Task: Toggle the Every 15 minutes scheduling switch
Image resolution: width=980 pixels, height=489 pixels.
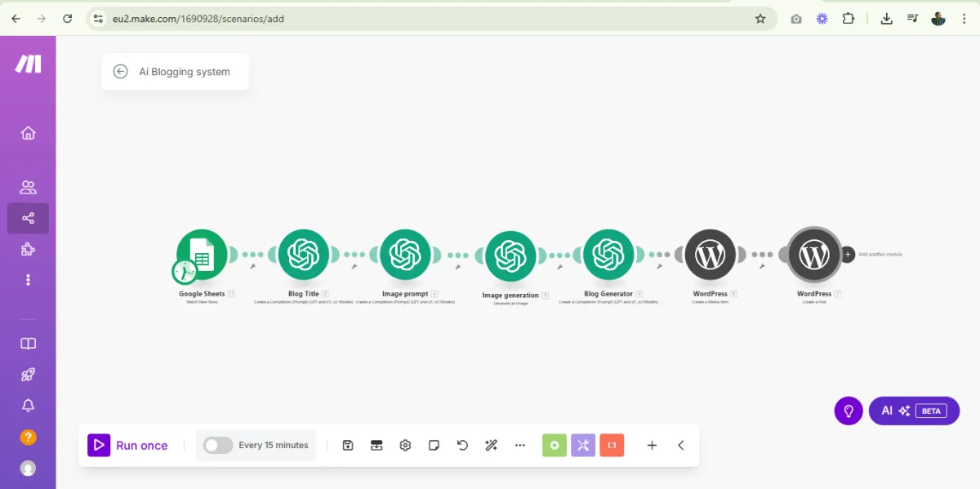Action: [x=218, y=445]
